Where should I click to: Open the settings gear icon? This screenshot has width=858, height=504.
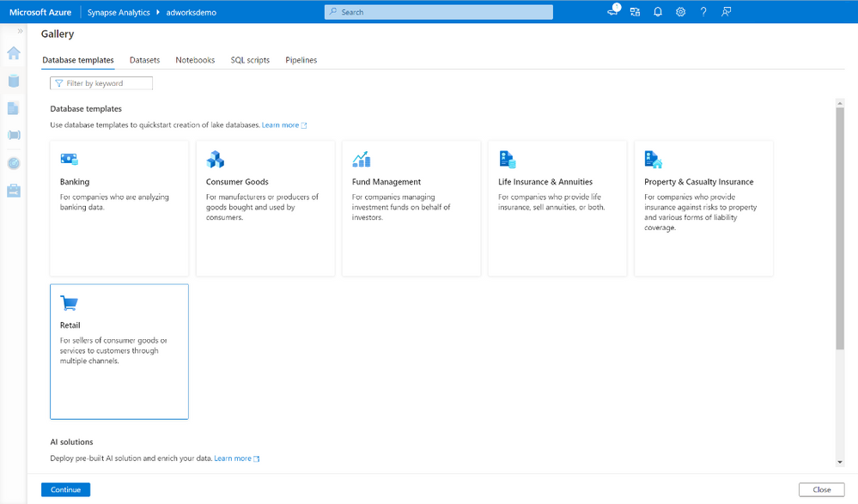click(x=680, y=12)
